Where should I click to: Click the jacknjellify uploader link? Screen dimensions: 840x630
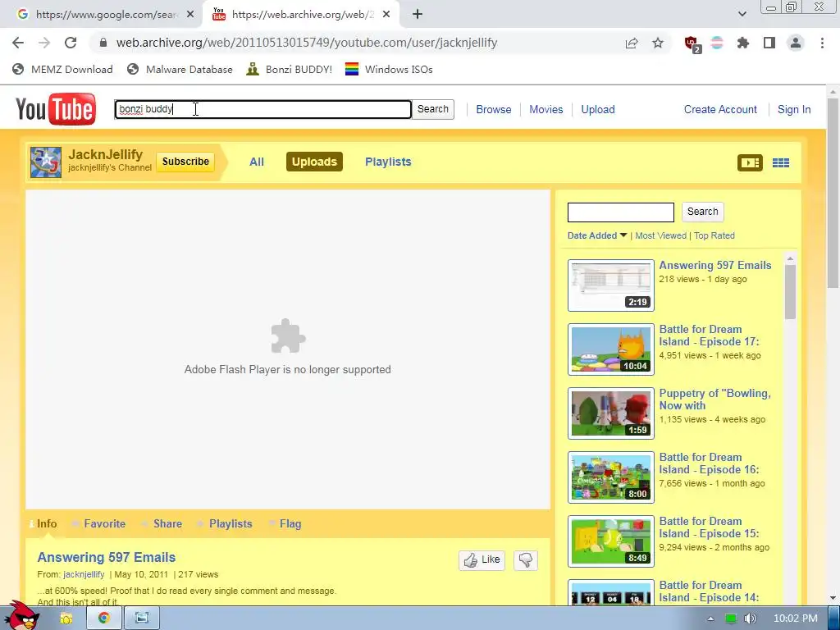[x=84, y=574]
